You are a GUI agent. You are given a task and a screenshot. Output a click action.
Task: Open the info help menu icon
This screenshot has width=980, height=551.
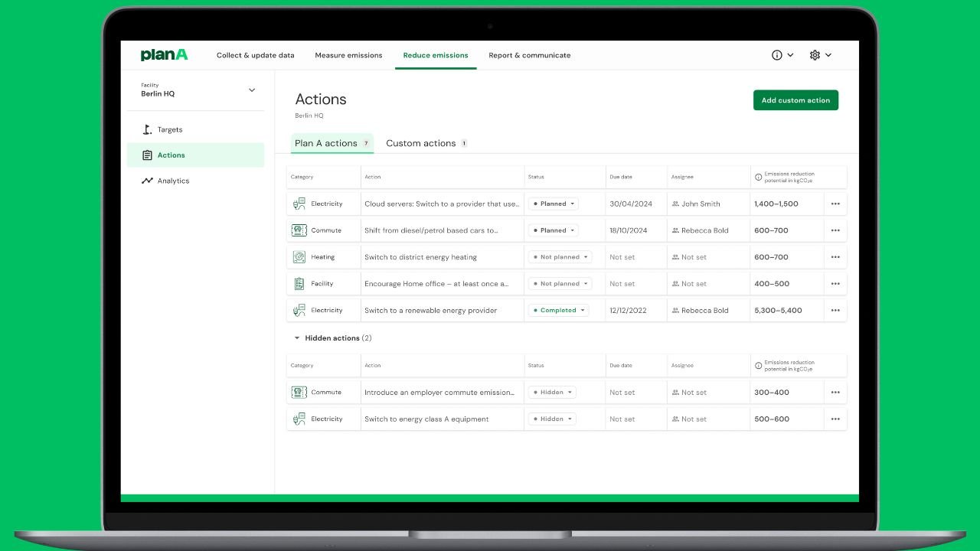[777, 55]
